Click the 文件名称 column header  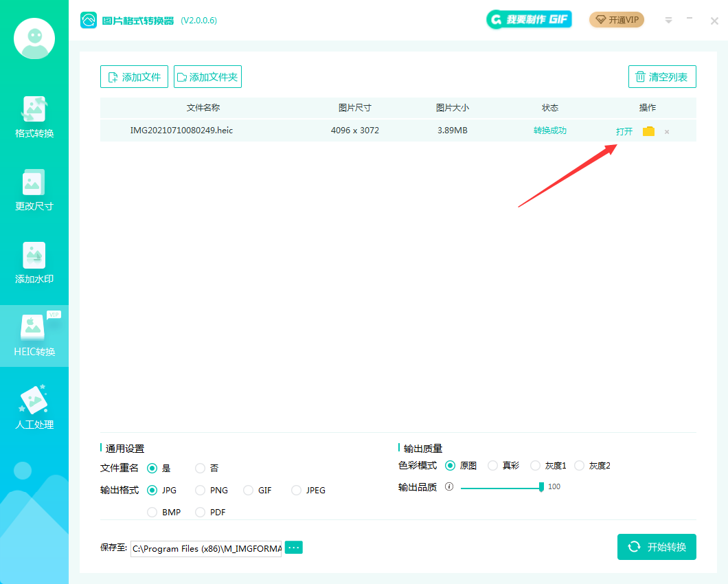(203, 108)
